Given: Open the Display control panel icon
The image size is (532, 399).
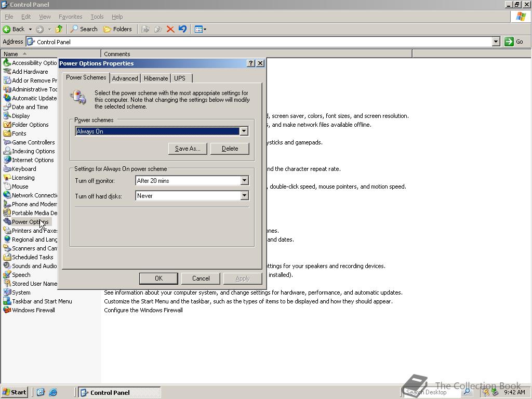Looking at the screenshot, I should pyautogui.click(x=7, y=116).
